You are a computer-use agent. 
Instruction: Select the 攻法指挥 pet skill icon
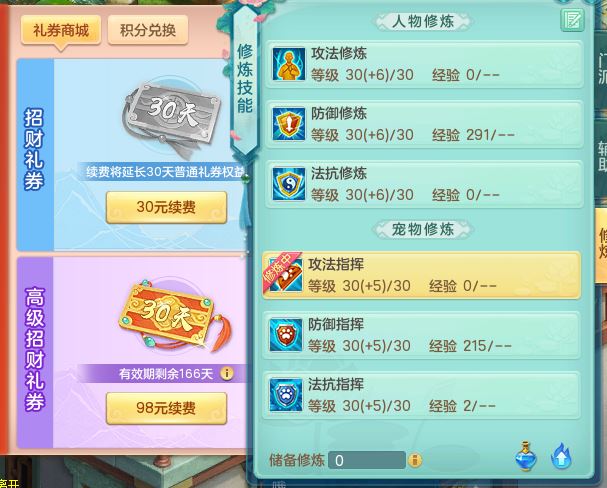click(x=286, y=274)
